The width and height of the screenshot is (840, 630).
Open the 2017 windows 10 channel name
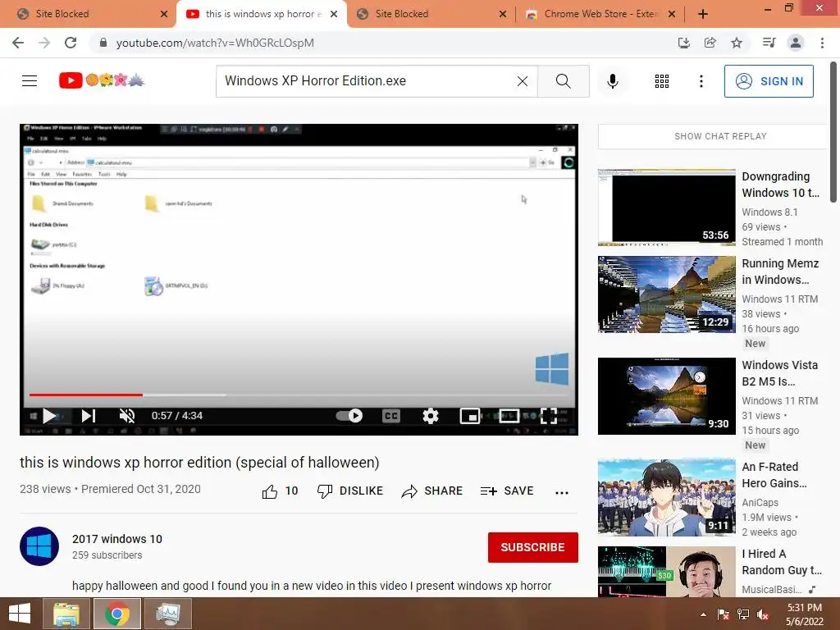point(117,539)
